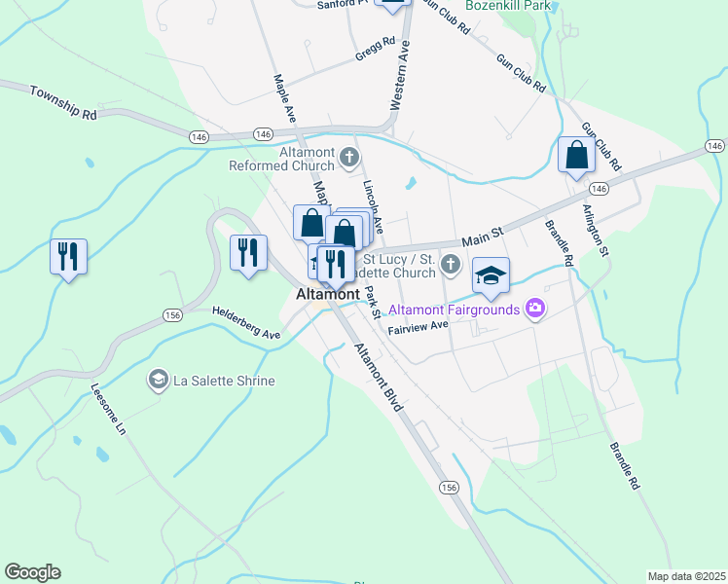Select the restaurant marker near Helderberg Ave curve
Screen dimensions: 728x584
click(x=248, y=254)
